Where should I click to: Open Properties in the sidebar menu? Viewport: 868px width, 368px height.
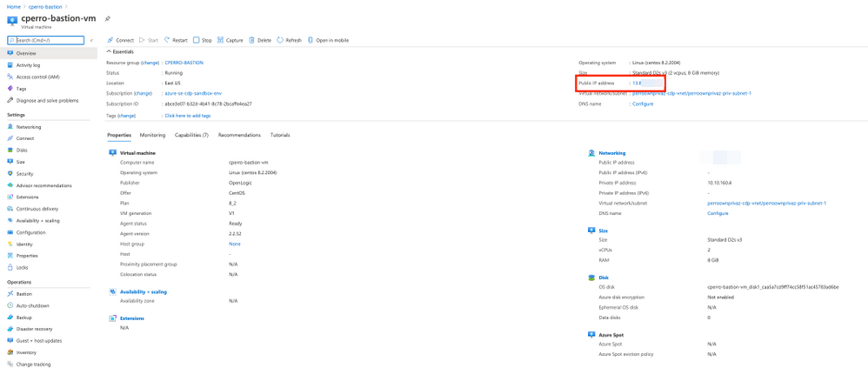click(27, 256)
